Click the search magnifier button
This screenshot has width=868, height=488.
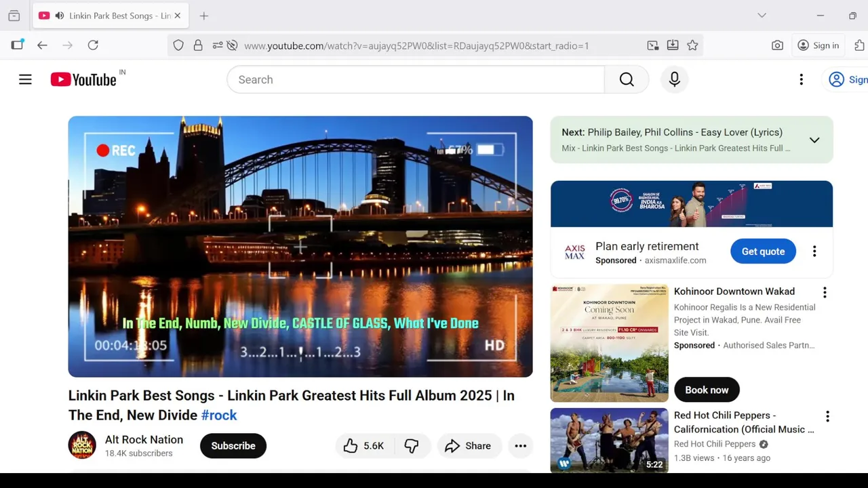coord(627,79)
